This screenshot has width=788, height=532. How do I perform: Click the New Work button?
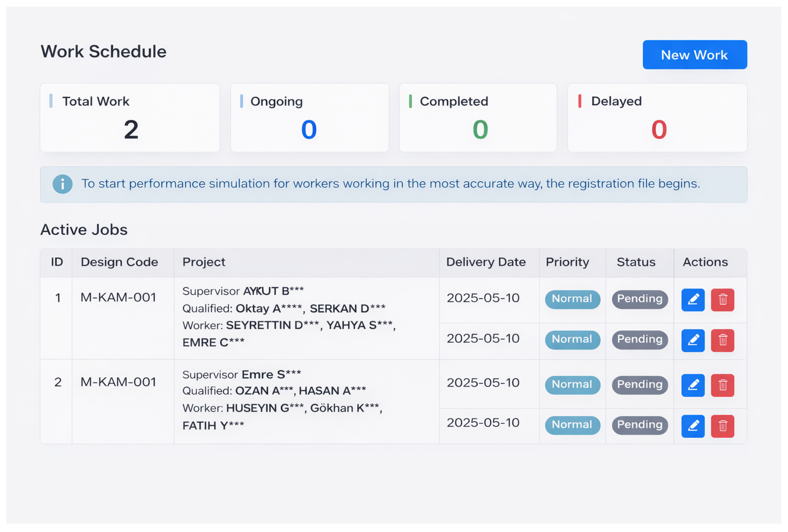pos(694,54)
